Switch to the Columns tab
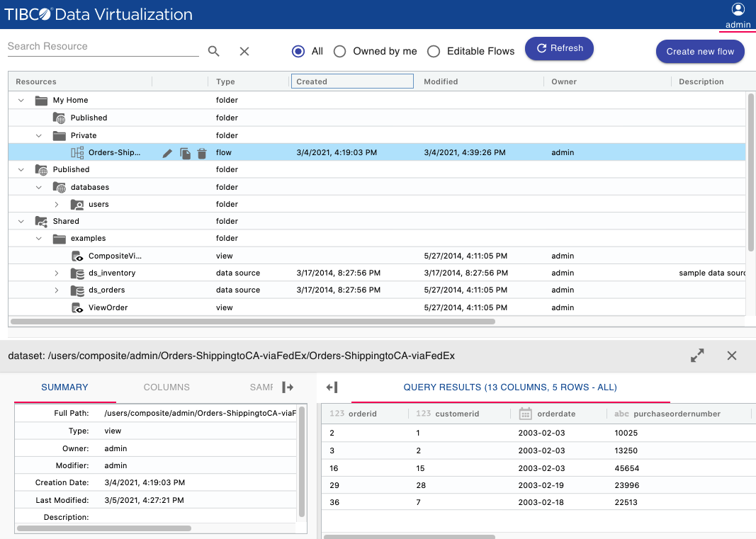This screenshot has width=756, height=539. click(x=167, y=387)
